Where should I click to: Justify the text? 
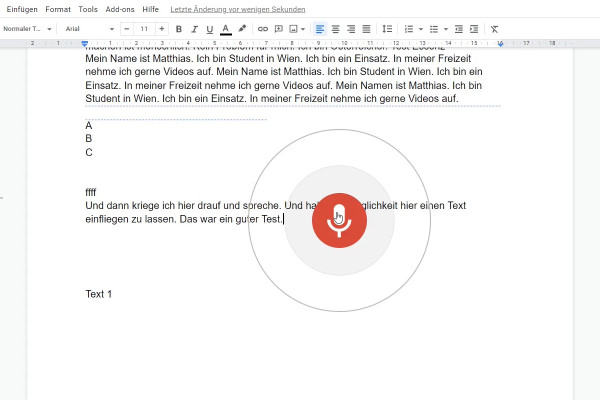coord(366,29)
